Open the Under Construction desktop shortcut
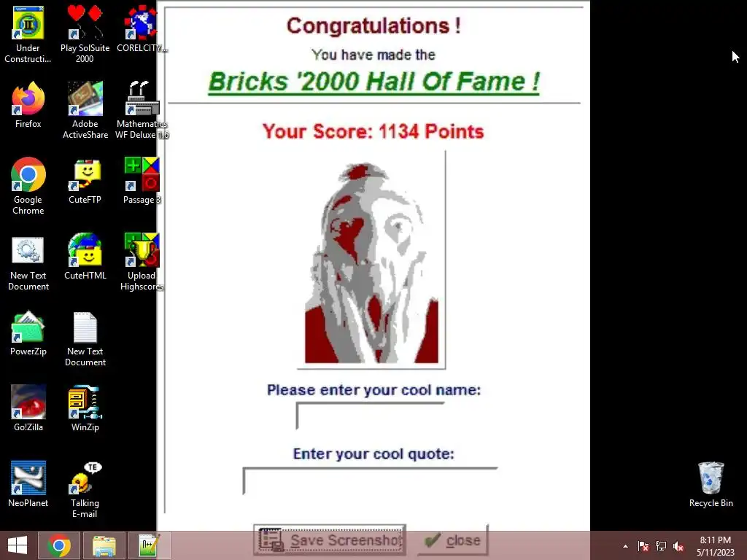 tap(28, 35)
